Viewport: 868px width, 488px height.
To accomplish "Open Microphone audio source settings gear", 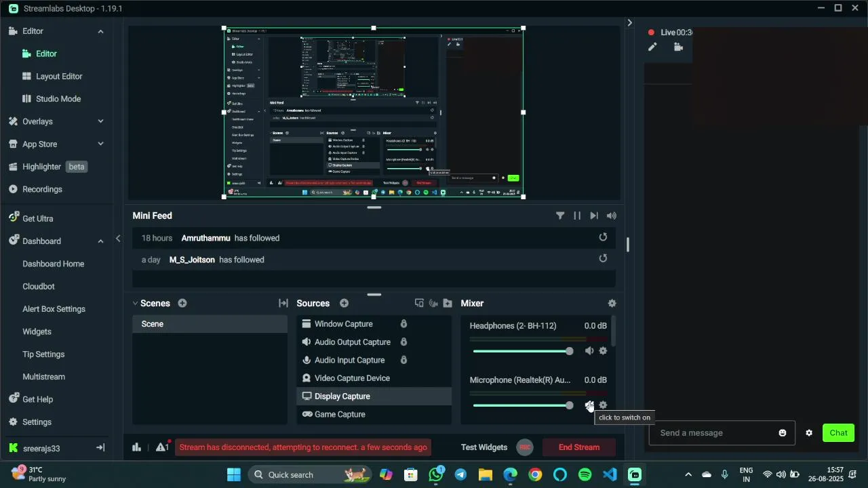I will point(603,405).
